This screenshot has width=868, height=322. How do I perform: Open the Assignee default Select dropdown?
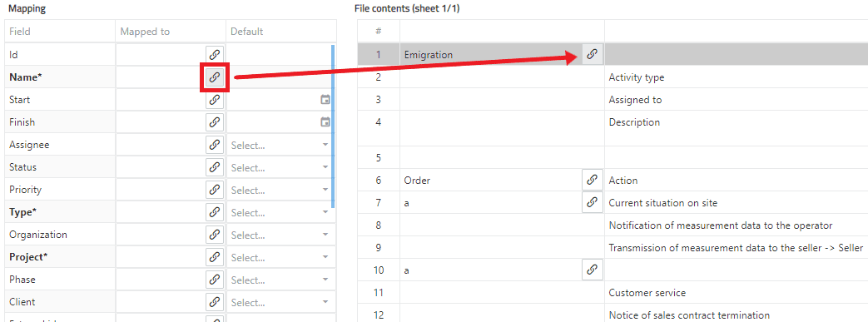[x=280, y=146]
